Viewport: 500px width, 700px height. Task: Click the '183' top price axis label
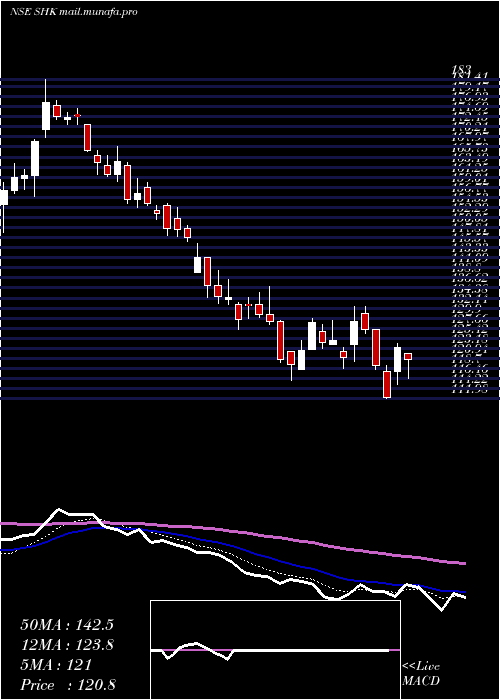coord(461,69)
